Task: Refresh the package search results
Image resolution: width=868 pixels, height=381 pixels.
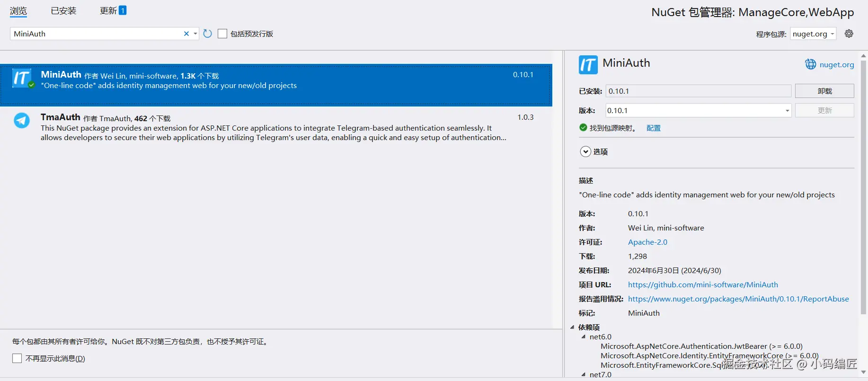Action: tap(207, 34)
